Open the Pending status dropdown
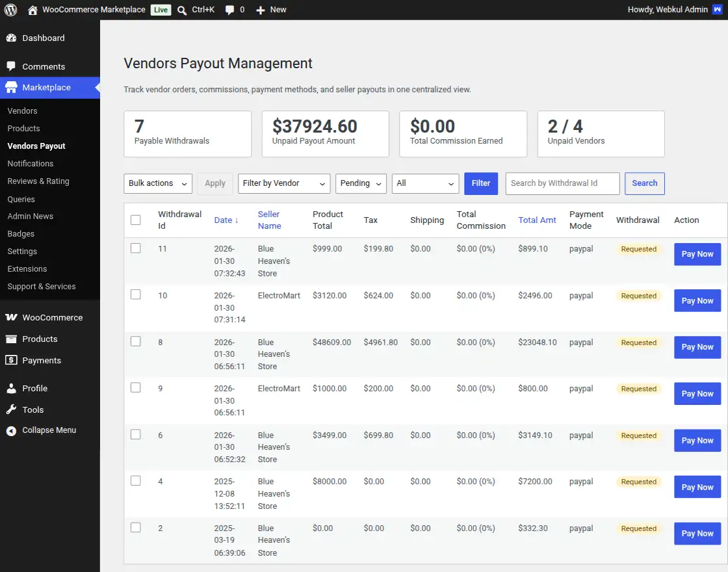728x572 pixels. point(361,183)
